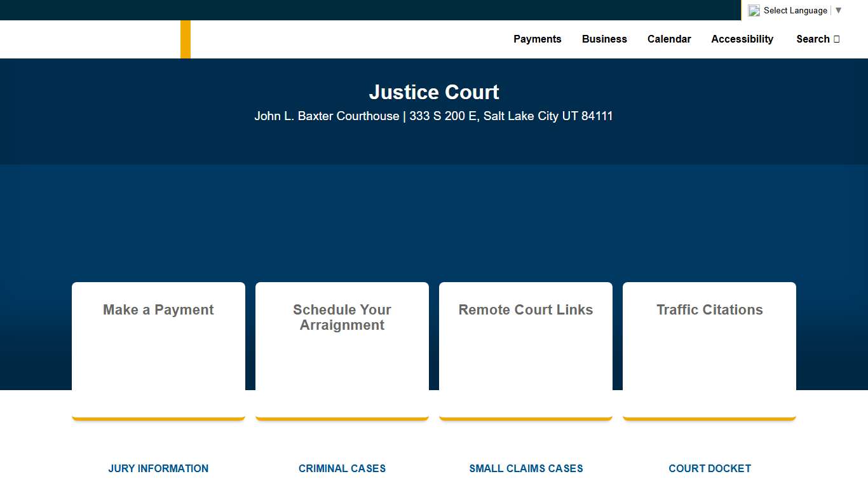Screen dimensions: 868x488
Task: Click Search in the top navigation
Action: click(x=813, y=39)
